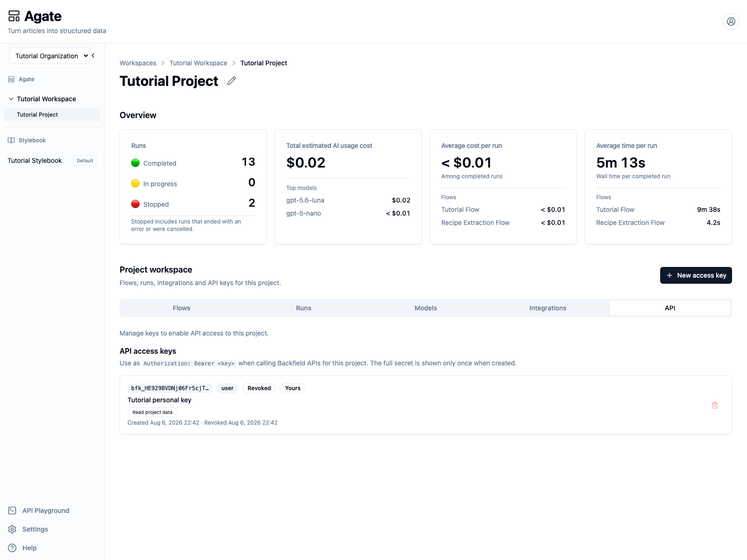Click the Default badge next to Tutorial Stylebook
Viewport: 747px width, 560px height.
tap(85, 161)
